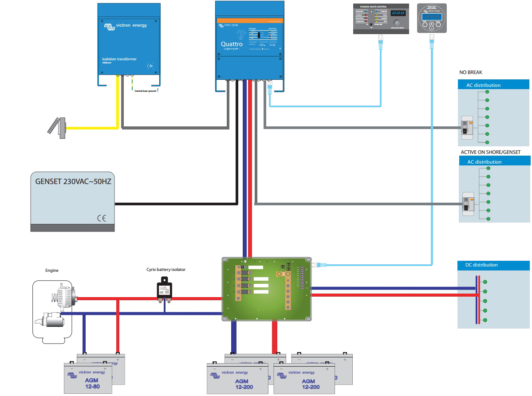Click the NO BREAK AC distribution header
Image resolution: width=532 pixels, height=396 pixels.
[x=493, y=85]
